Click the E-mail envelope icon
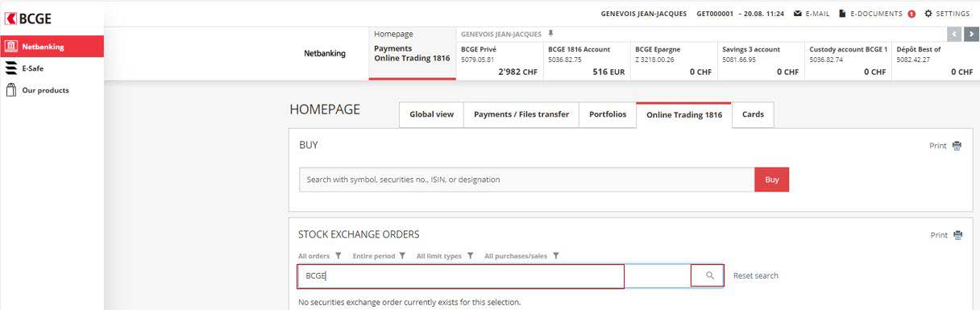This screenshot has width=980, height=310. (798, 14)
